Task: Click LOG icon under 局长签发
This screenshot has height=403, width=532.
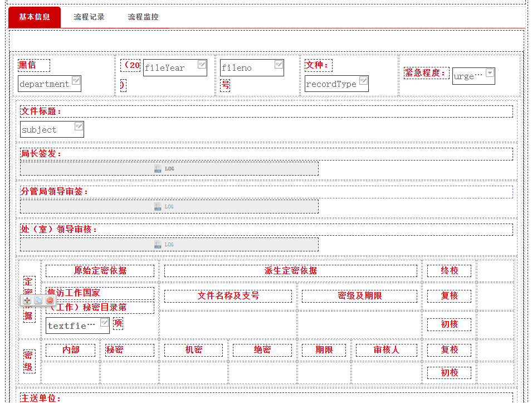Action: pos(158,169)
